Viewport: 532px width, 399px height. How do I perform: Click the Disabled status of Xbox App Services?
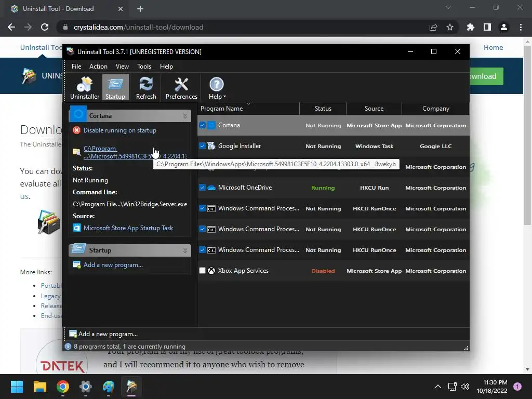(323, 271)
